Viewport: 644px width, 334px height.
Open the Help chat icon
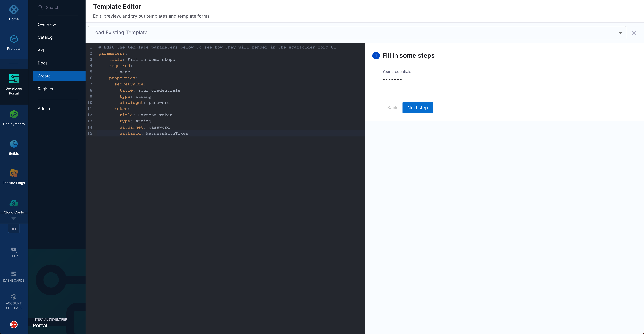[14, 250]
